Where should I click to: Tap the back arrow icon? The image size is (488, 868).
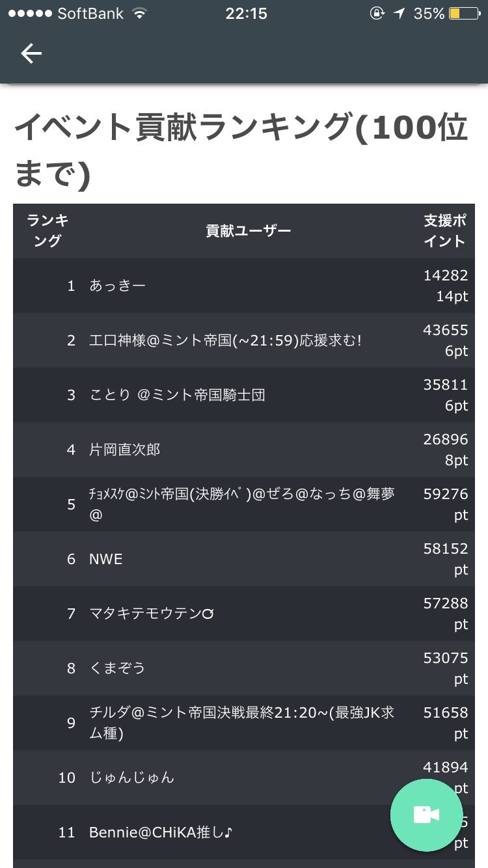(x=31, y=53)
